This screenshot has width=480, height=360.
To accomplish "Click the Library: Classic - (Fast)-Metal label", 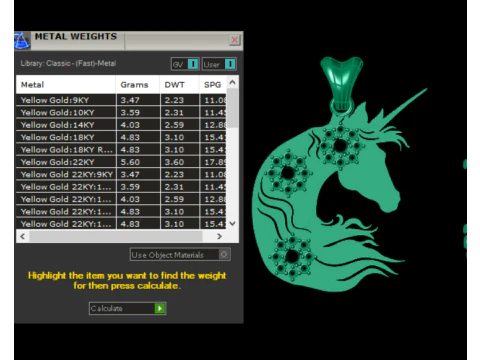I will click(x=68, y=63).
